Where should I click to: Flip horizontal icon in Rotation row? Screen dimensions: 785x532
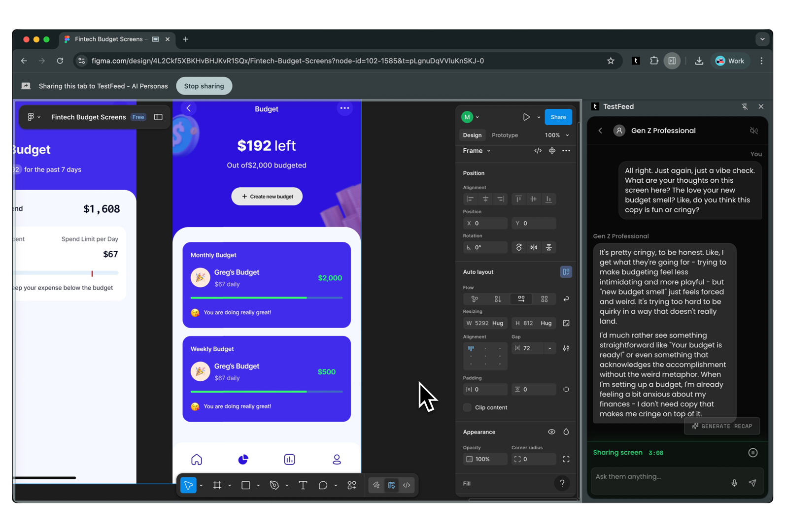(534, 247)
